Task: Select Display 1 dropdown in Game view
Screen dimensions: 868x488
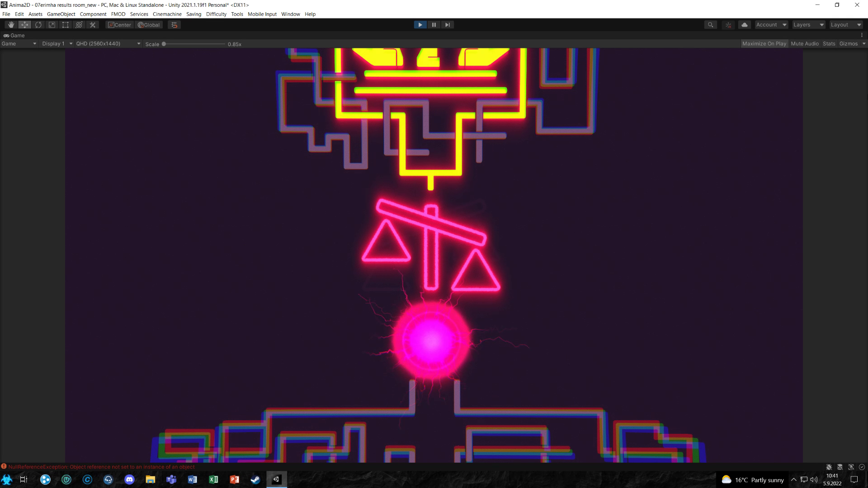Action: [55, 43]
